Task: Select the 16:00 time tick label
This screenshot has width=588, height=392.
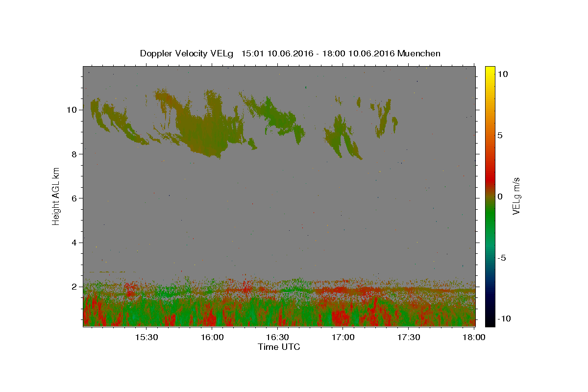Action: click(212, 337)
